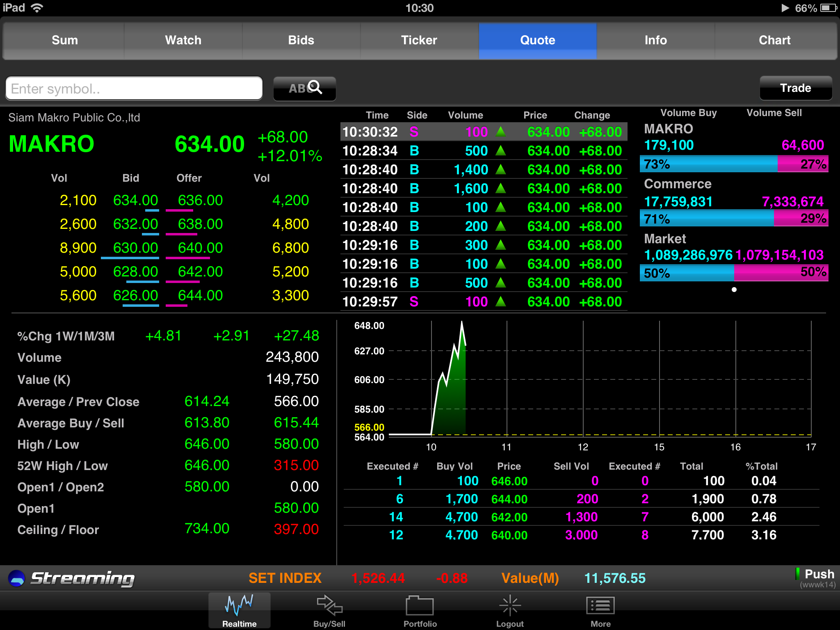
Task: Select the 10:29:57 trade row
Action: tap(484, 301)
